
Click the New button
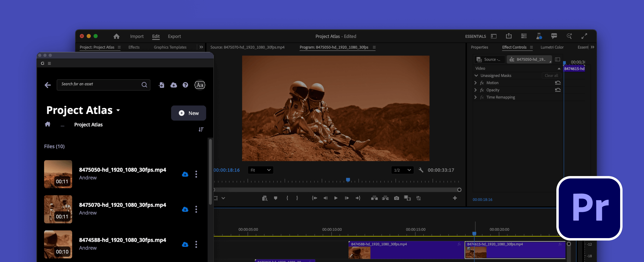[x=188, y=113]
